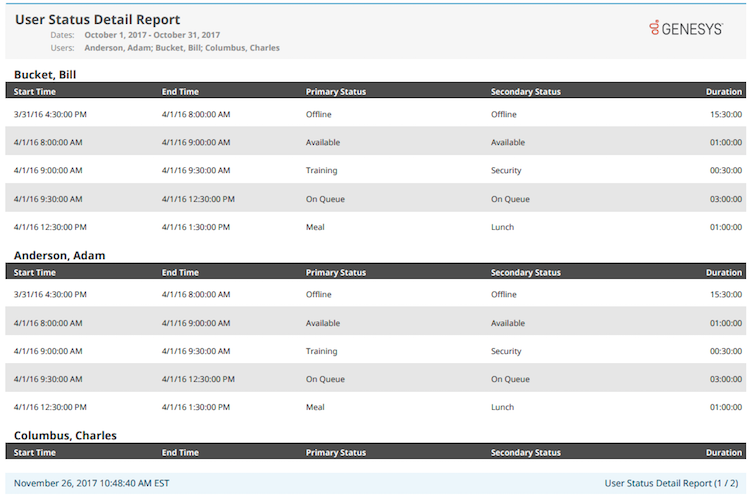Image resolution: width=750 pixels, height=497 pixels.
Task: Click Anderson, Adam secondary status Available
Action: [x=508, y=323]
